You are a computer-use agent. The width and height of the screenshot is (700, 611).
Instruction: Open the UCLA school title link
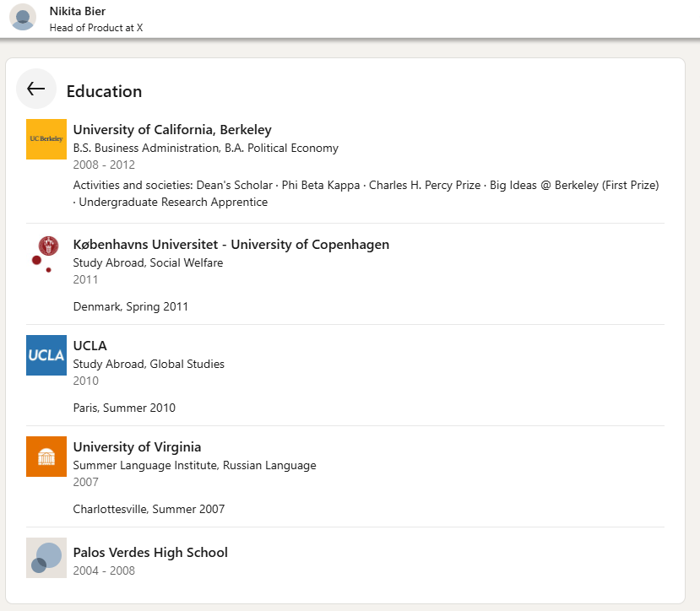(x=90, y=346)
